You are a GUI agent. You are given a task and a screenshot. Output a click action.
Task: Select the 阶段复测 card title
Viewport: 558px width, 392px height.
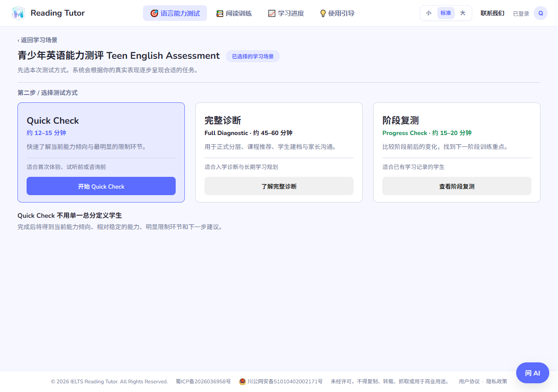tap(401, 121)
